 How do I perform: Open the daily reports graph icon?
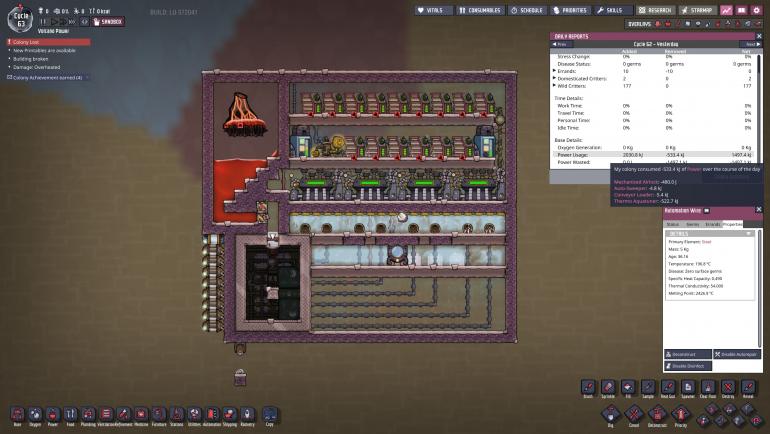[726, 10]
